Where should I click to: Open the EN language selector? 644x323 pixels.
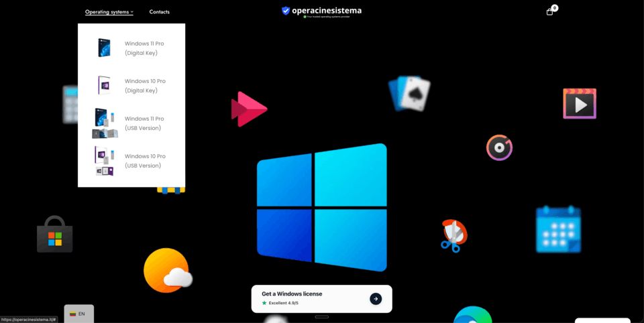click(78, 314)
